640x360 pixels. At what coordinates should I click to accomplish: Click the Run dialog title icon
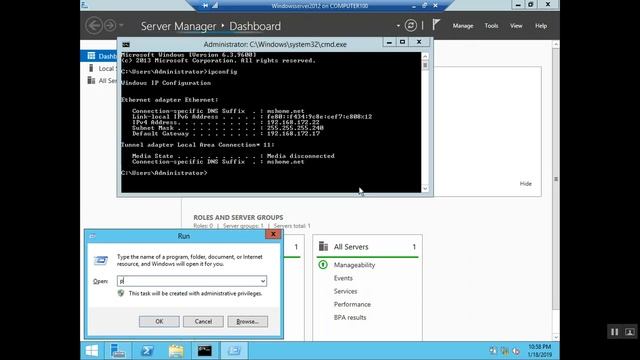(x=93, y=236)
